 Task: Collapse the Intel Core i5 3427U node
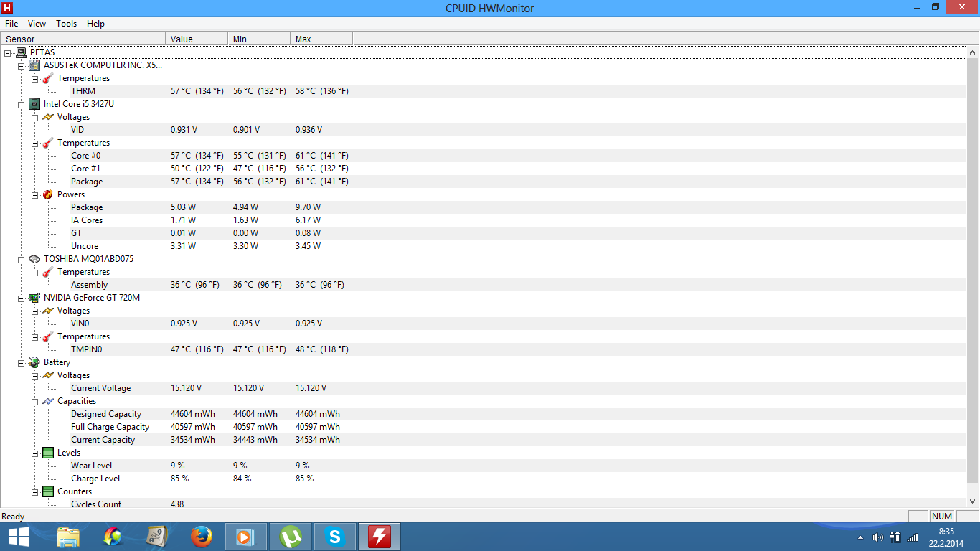click(x=22, y=104)
